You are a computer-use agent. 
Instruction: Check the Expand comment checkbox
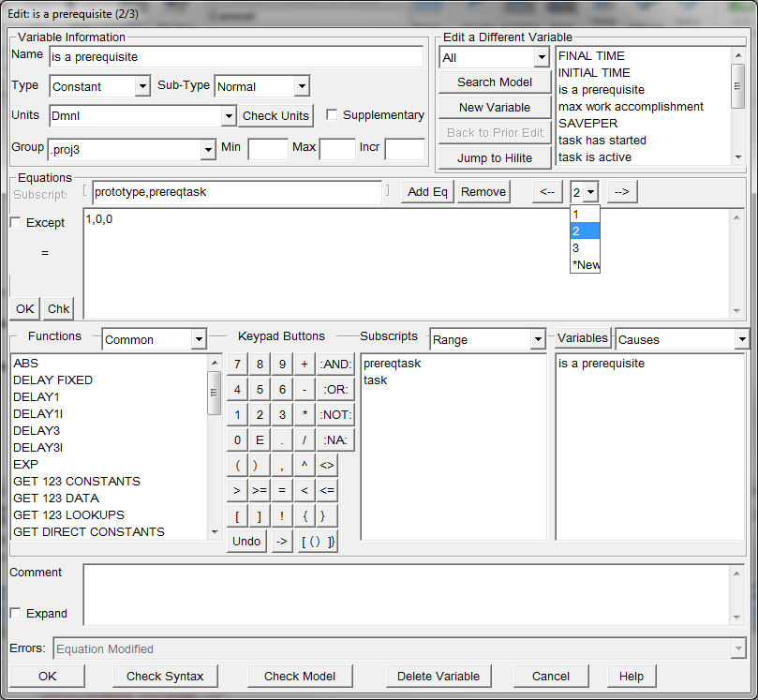(x=16, y=613)
